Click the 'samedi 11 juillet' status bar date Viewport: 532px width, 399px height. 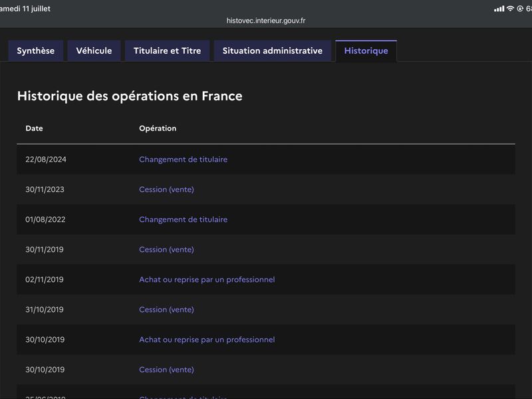click(x=25, y=9)
